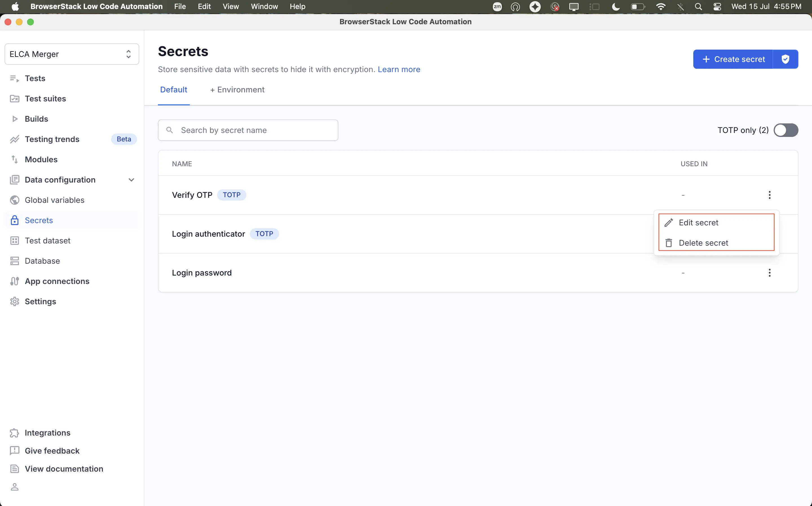Open the Apple menu
The width and height of the screenshot is (812, 506).
[15, 7]
